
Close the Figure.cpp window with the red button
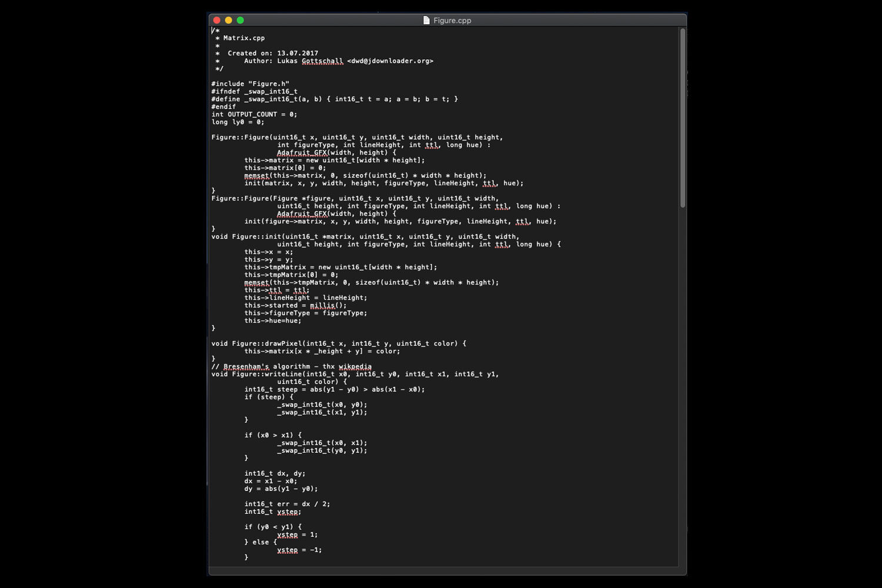[217, 20]
